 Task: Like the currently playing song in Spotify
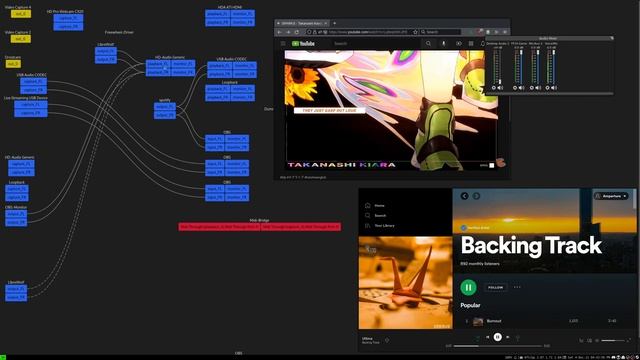(x=387, y=340)
